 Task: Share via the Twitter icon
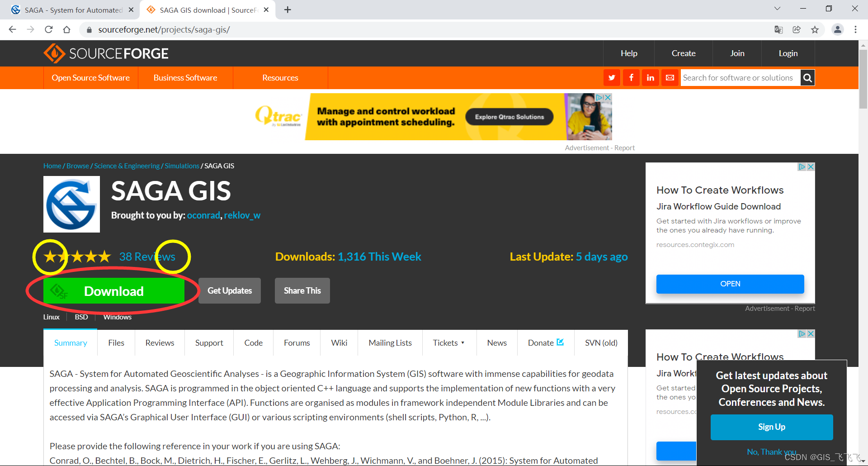coord(612,78)
